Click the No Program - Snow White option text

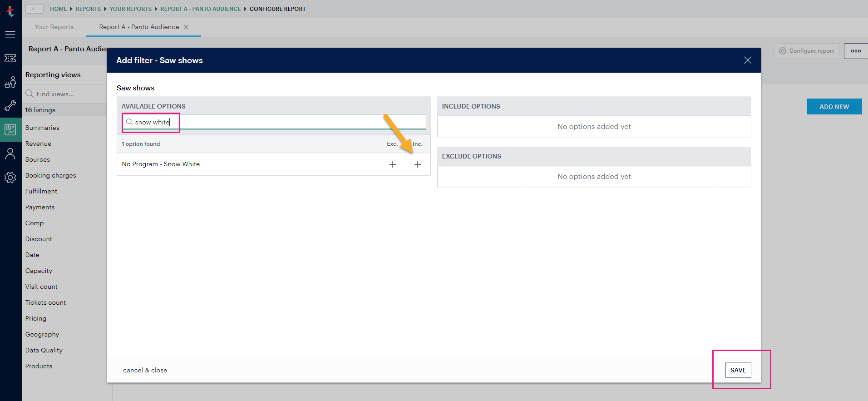pos(161,164)
